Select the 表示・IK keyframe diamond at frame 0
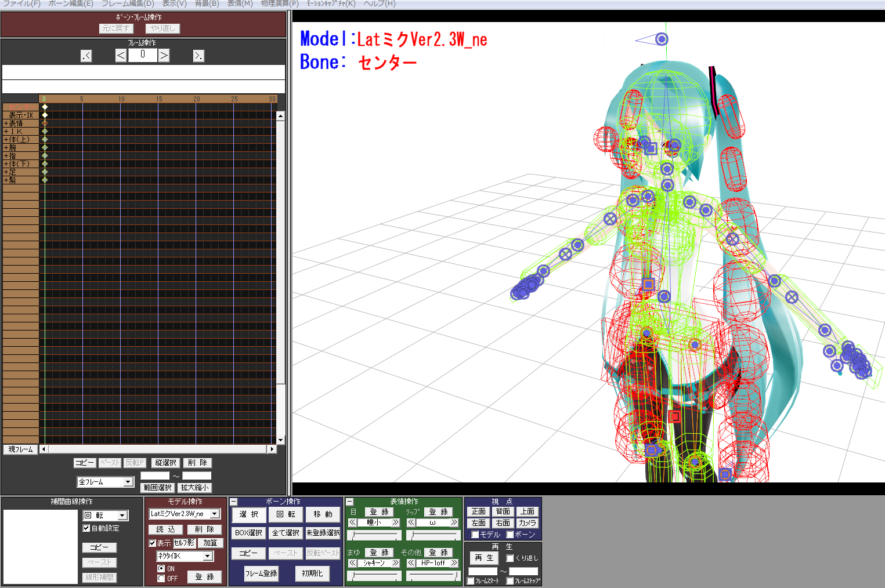The height and width of the screenshot is (588, 885). 45,115
